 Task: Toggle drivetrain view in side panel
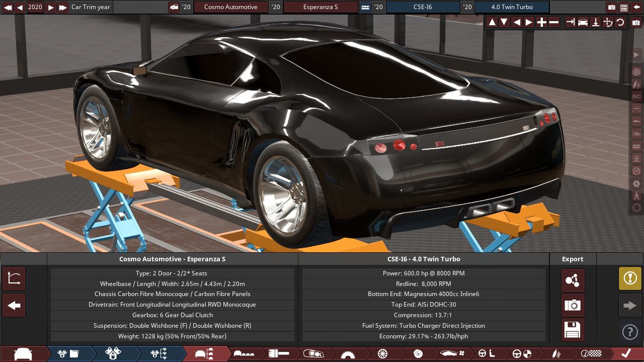[636, 96]
